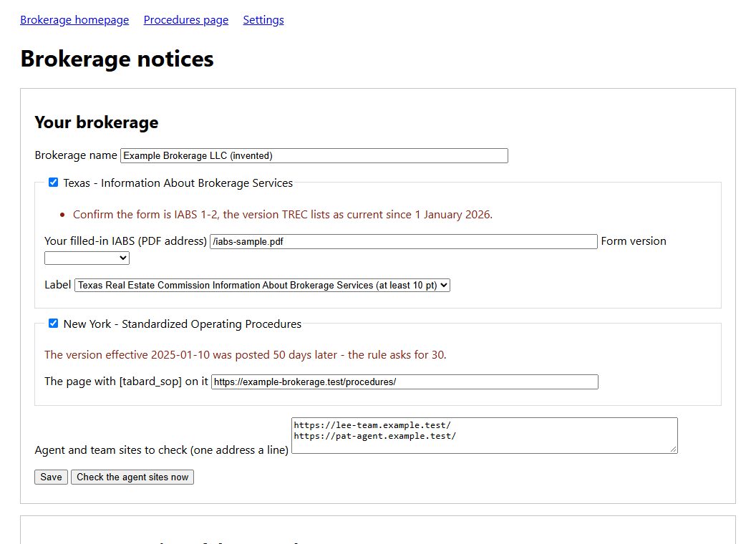Click the IABS 1-2 confirmation warning text
This screenshot has height=544, width=756.
click(x=283, y=215)
